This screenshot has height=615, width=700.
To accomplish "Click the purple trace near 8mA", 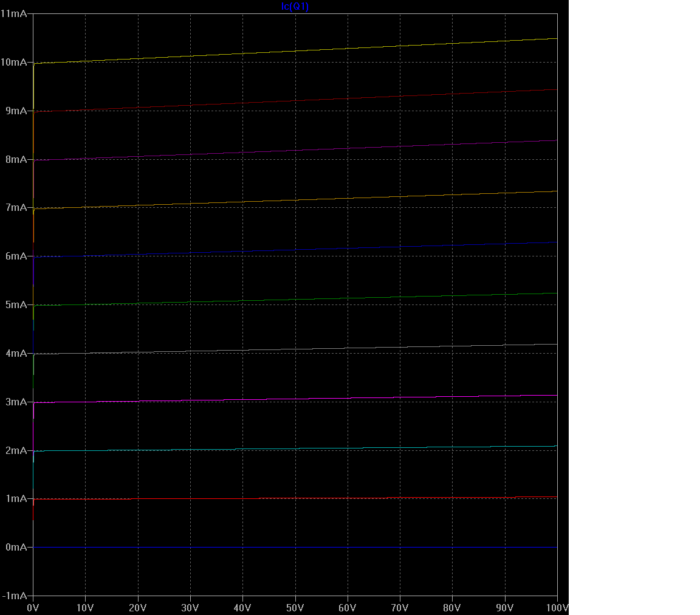I will [295, 150].
